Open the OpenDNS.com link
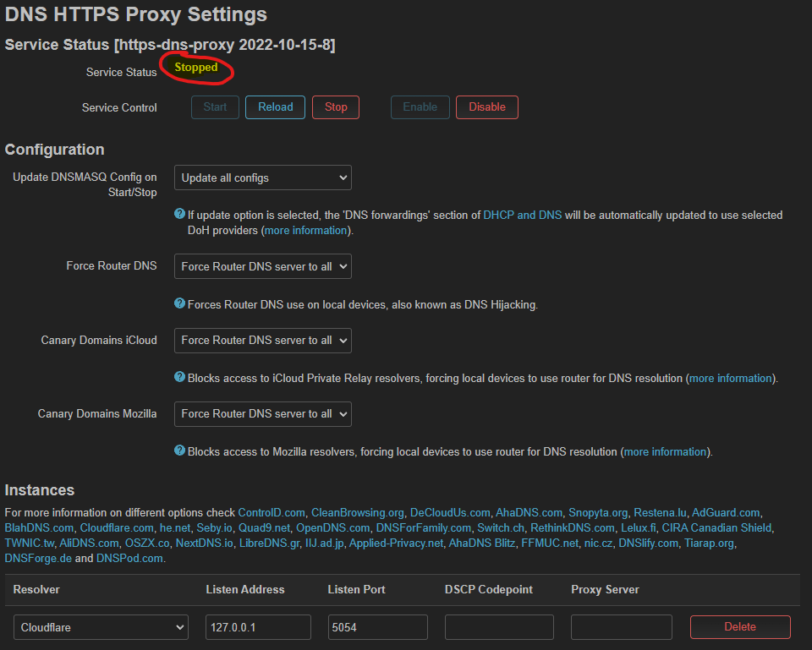This screenshot has width=812, height=650. tap(332, 528)
